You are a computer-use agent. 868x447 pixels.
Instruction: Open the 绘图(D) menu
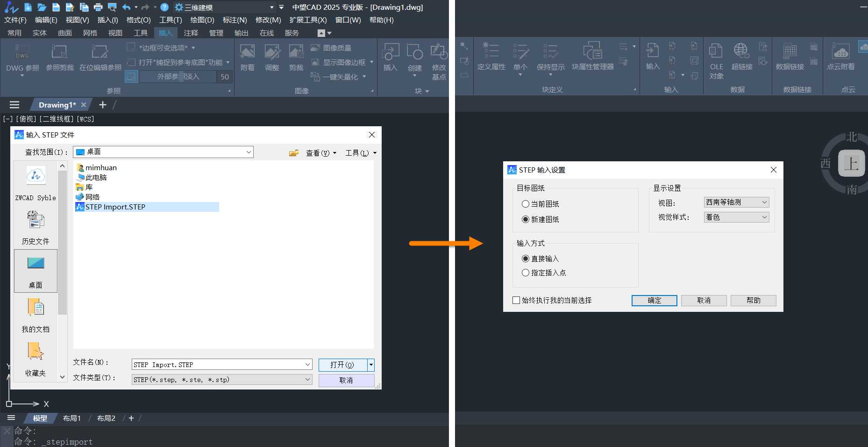click(202, 20)
